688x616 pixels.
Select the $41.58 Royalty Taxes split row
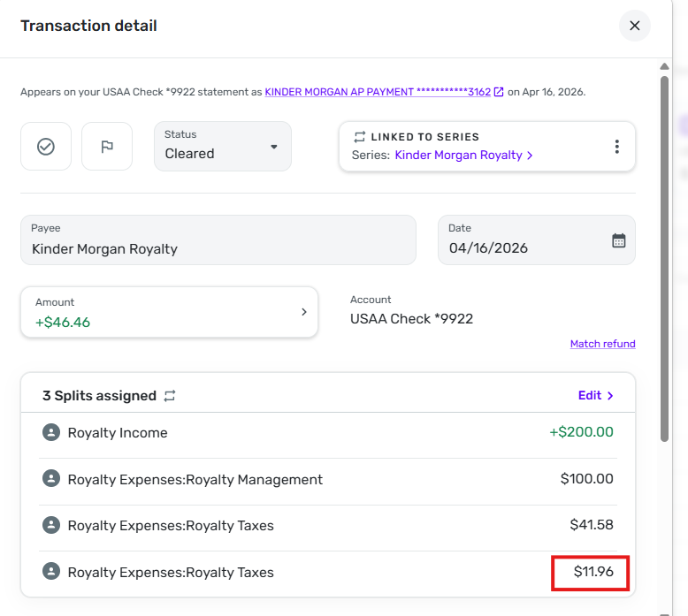coord(327,526)
